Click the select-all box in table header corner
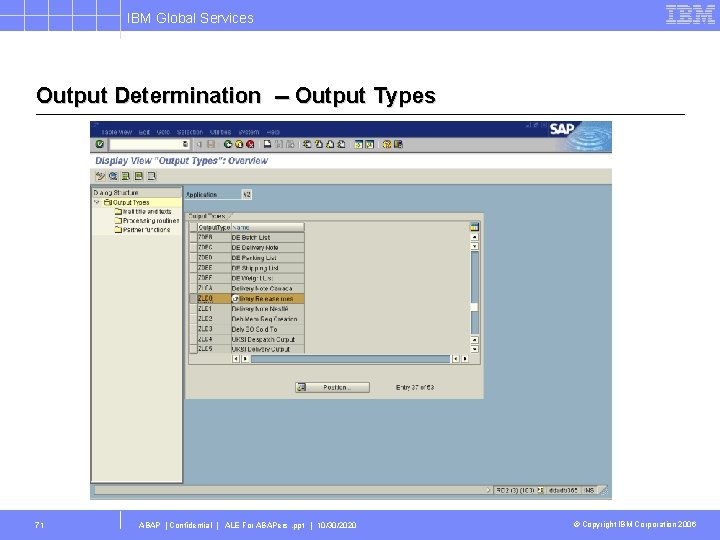 point(193,227)
